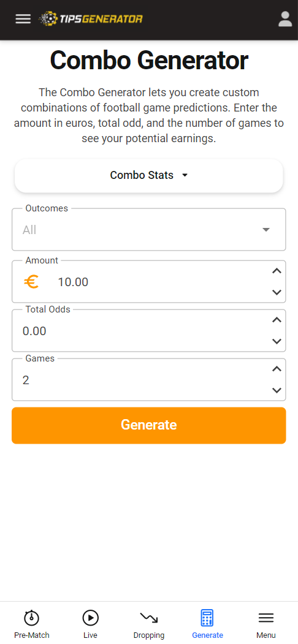Select the Generate calculator icon
Image resolution: width=298 pixels, height=644 pixels.
(x=208, y=618)
